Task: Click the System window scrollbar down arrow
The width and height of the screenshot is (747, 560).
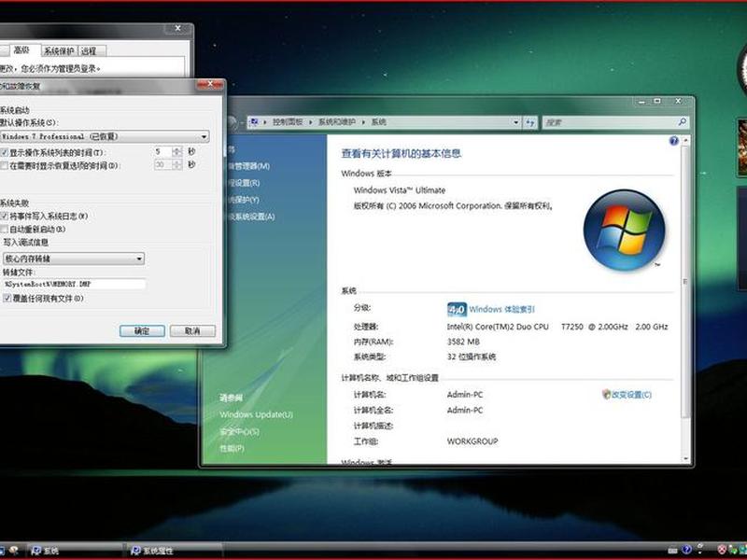Action: coord(685,458)
